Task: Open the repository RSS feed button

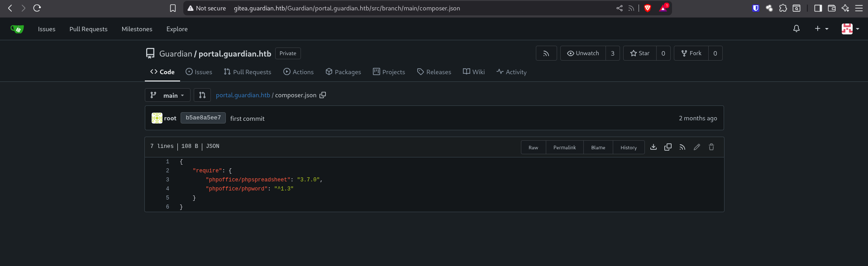Action: click(x=546, y=53)
